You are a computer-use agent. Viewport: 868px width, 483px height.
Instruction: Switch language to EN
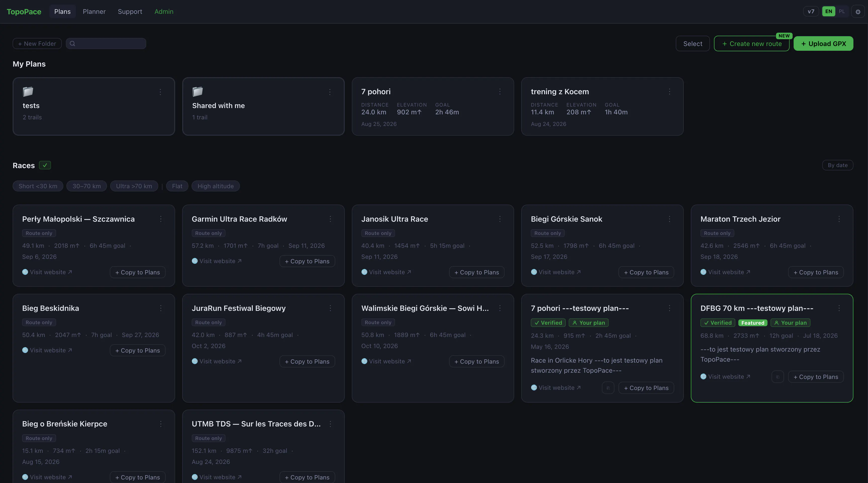click(829, 12)
